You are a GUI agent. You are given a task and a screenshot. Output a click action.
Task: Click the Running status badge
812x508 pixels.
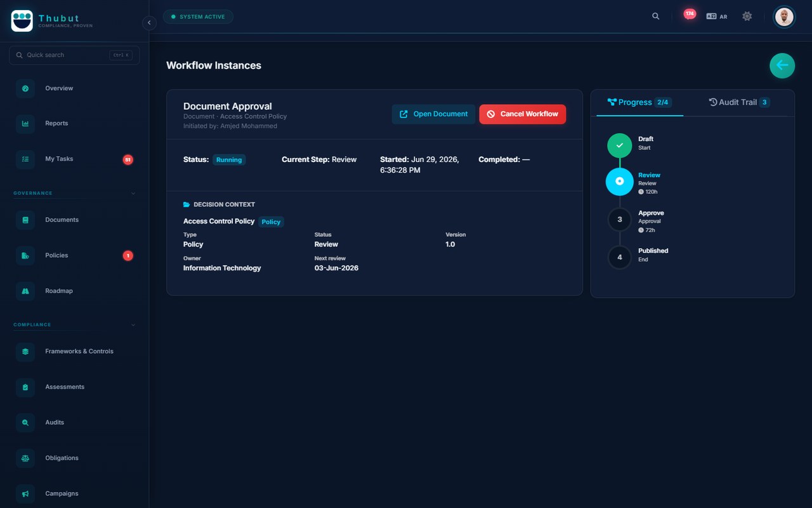229,160
